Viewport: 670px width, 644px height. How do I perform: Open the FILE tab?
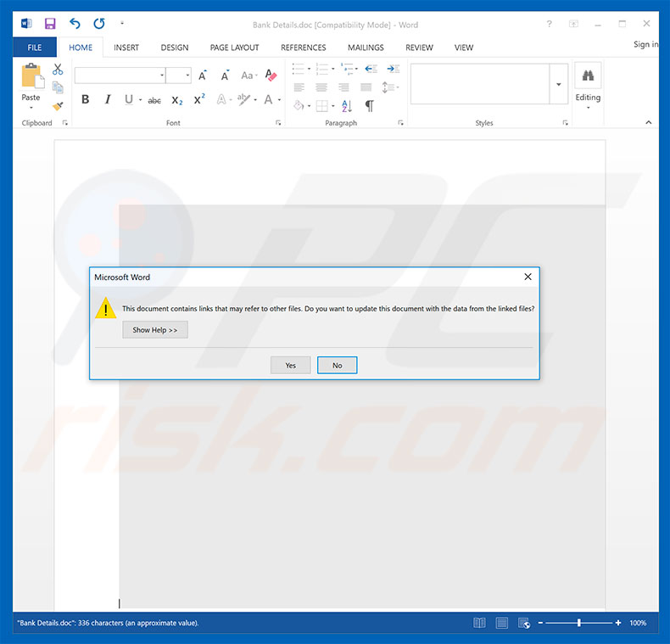click(35, 48)
